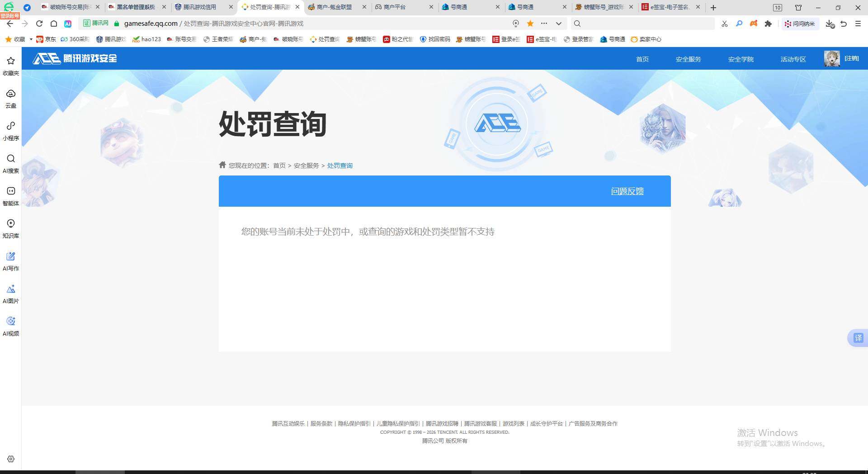Open the browser downloads manager icon
The height and width of the screenshot is (474, 868).
(829, 24)
